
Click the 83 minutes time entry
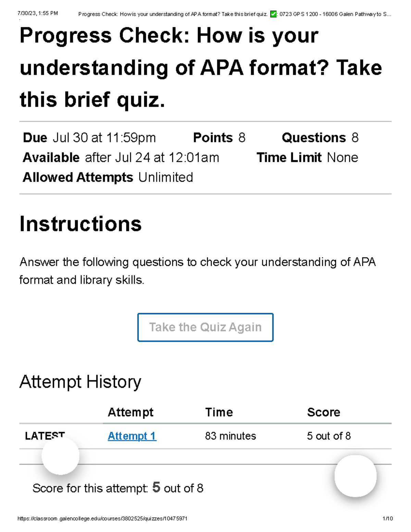coord(230,436)
